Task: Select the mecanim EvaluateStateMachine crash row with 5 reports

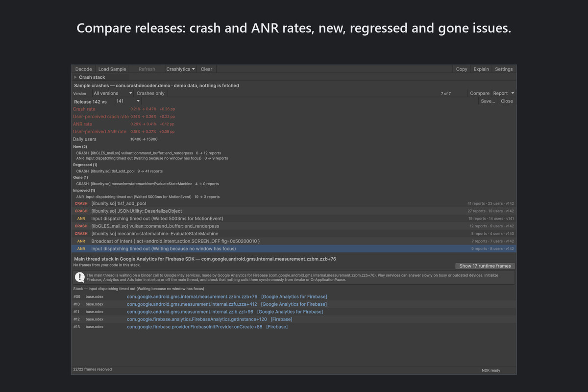Action: point(294,234)
